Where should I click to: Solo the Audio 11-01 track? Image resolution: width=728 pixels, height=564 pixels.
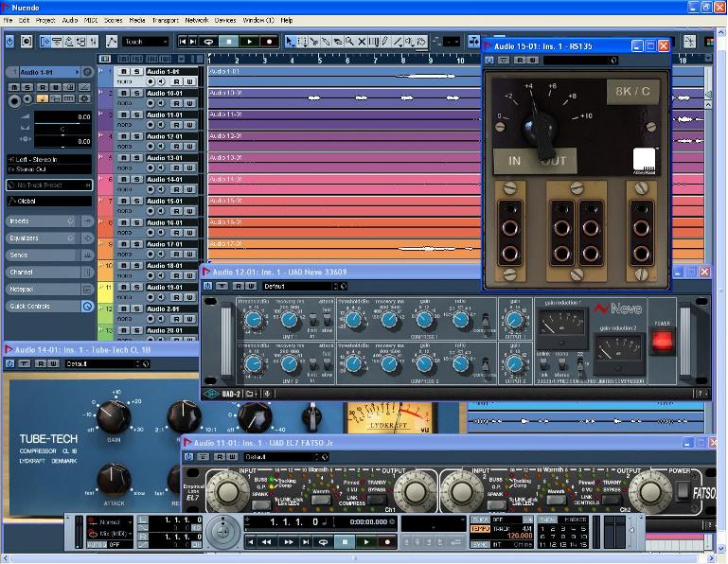pyautogui.click(x=136, y=115)
